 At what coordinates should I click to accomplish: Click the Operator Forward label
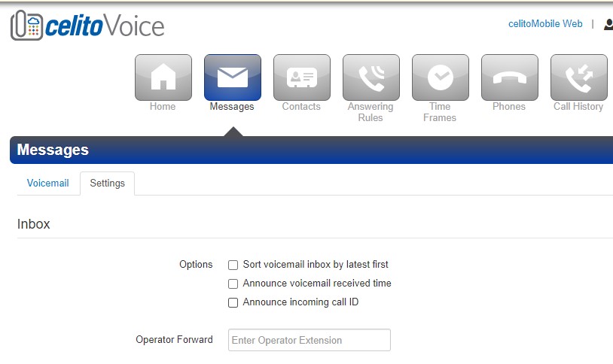[x=174, y=339]
